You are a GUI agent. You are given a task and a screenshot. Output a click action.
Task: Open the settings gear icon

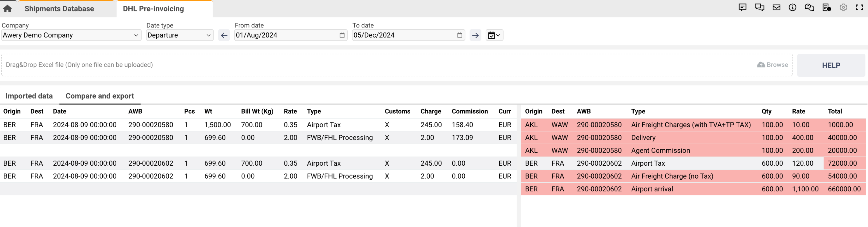pyautogui.click(x=843, y=8)
